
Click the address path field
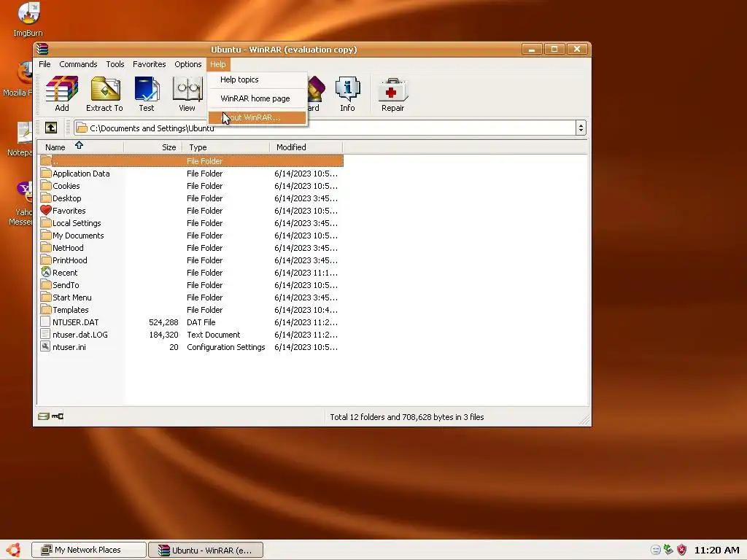pyautogui.click(x=324, y=128)
